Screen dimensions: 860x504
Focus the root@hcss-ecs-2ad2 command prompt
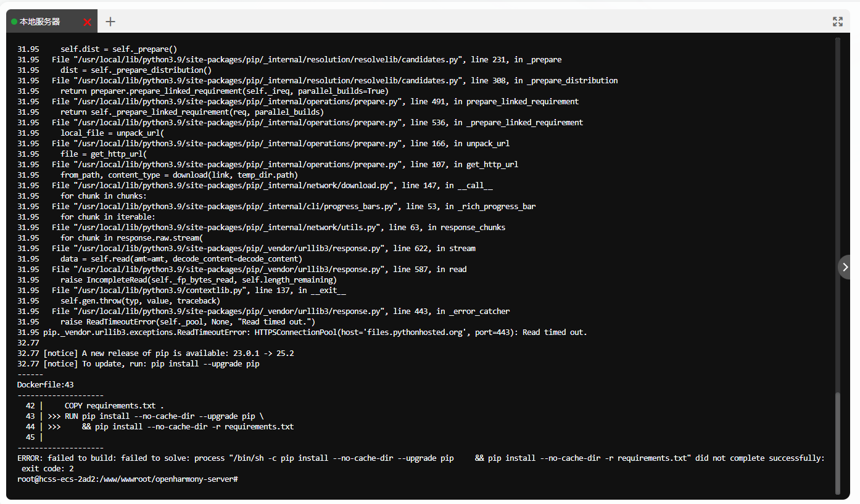click(128, 479)
